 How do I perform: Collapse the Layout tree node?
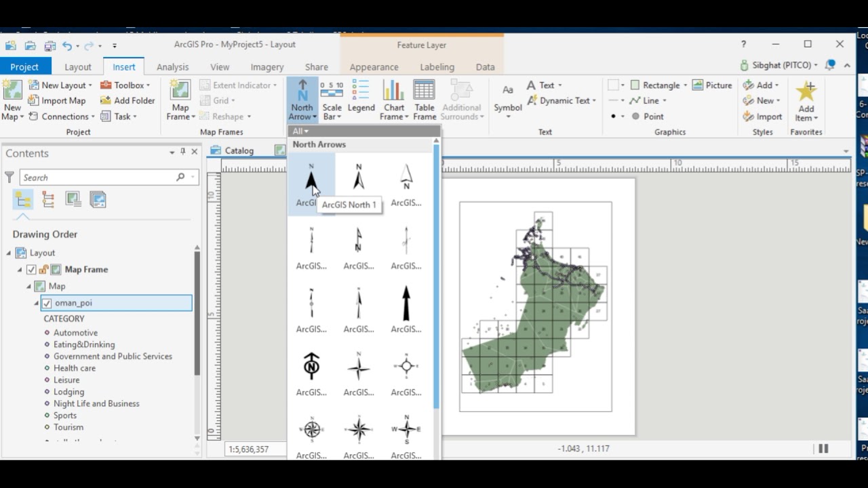9,253
